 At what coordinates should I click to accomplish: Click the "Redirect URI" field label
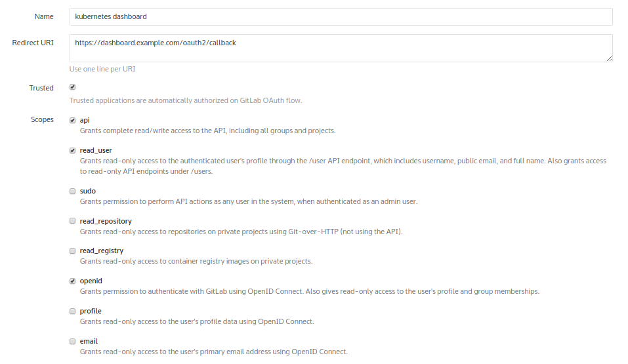(33, 43)
